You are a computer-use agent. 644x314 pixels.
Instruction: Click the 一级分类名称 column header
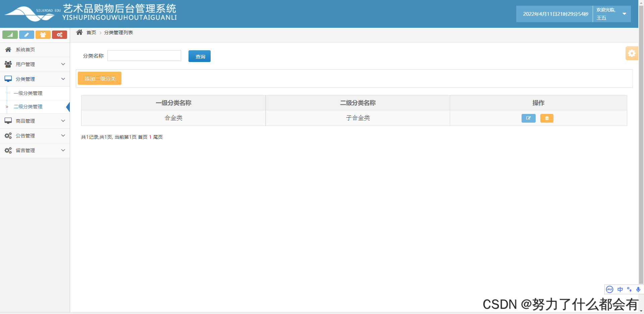tap(173, 103)
